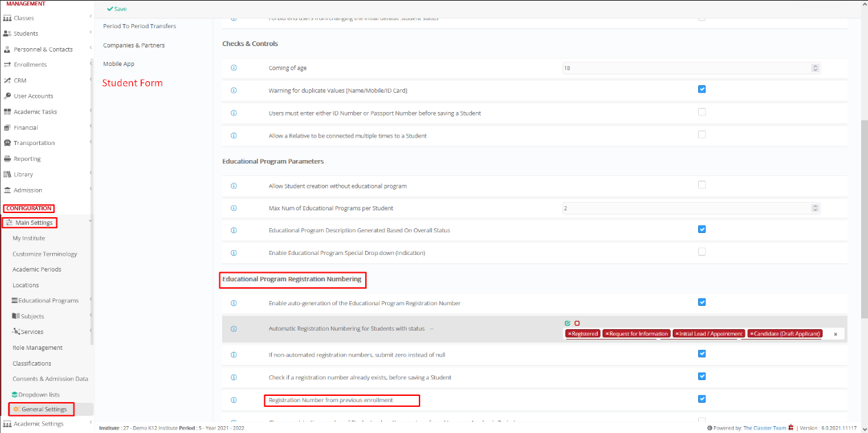The width and height of the screenshot is (868, 433).
Task: Enable Allow Student creation without educational program
Action: (x=702, y=185)
